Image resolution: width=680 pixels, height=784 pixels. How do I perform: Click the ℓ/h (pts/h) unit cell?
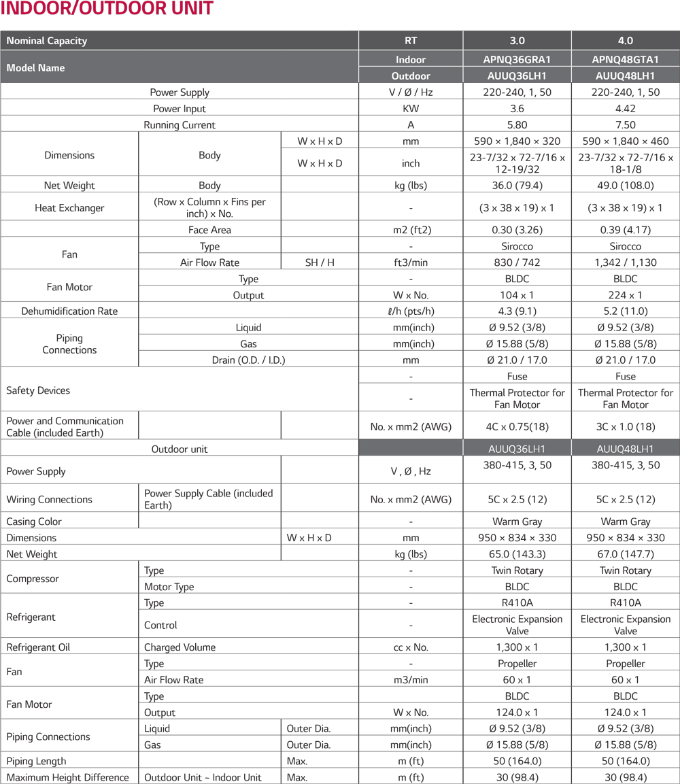click(411, 311)
